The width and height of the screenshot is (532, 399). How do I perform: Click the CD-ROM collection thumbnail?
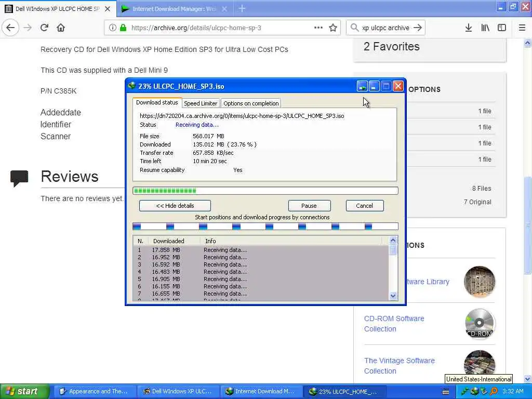[480, 324]
